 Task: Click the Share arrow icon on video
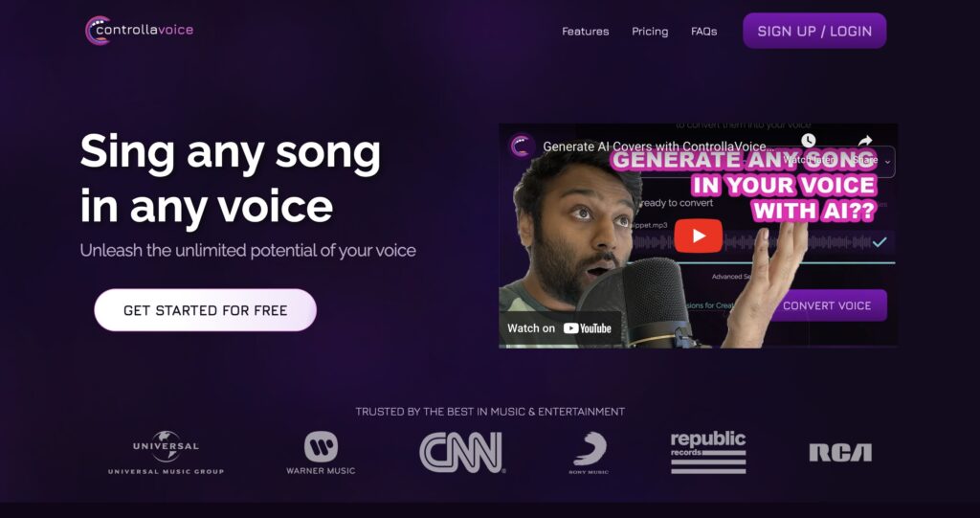865,141
